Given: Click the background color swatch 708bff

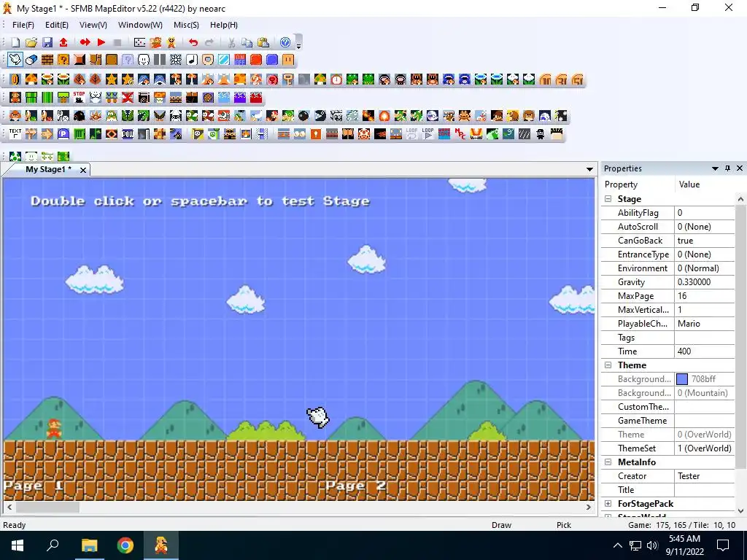Looking at the screenshot, I should (682, 379).
